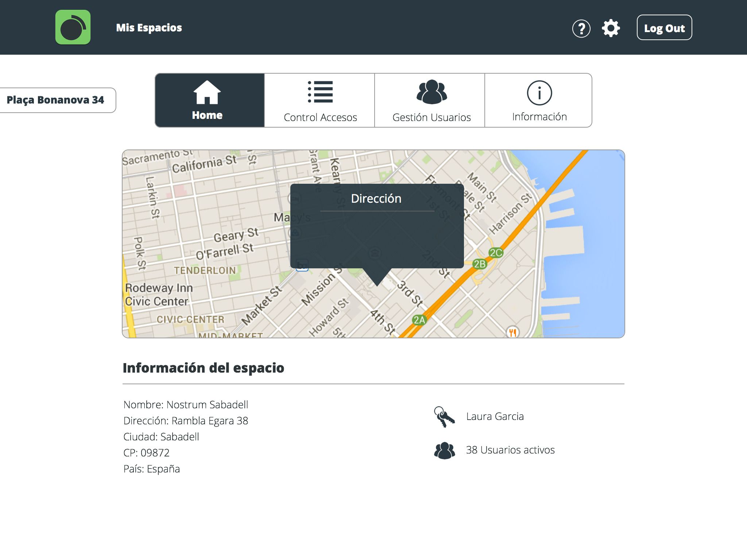Click the 2B highway exit marker
747x560 pixels.
pyautogui.click(x=479, y=264)
